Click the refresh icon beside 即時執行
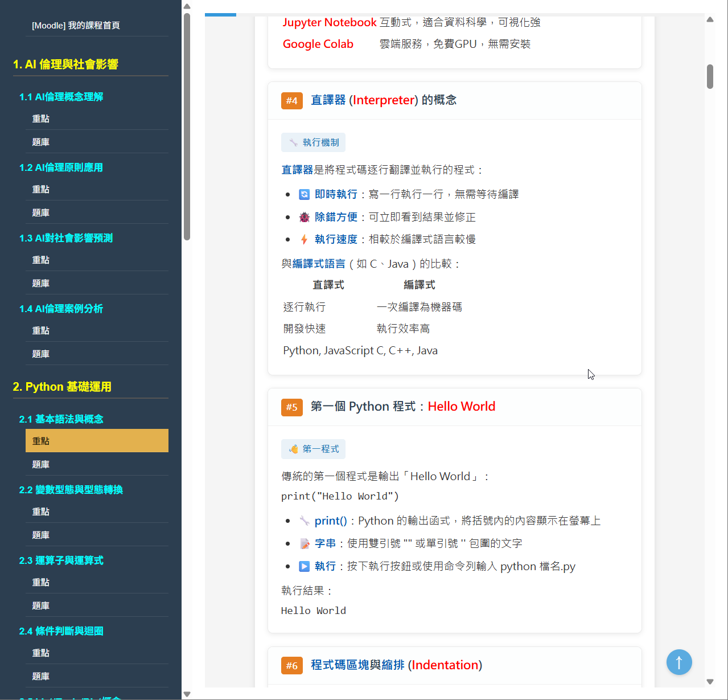This screenshot has height=700, width=728. (305, 194)
